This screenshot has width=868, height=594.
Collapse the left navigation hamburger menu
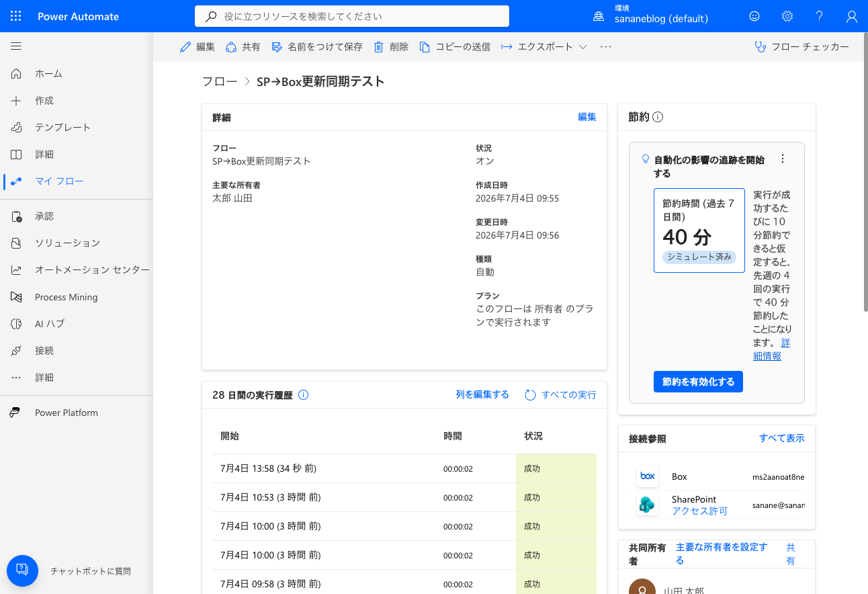[x=16, y=46]
